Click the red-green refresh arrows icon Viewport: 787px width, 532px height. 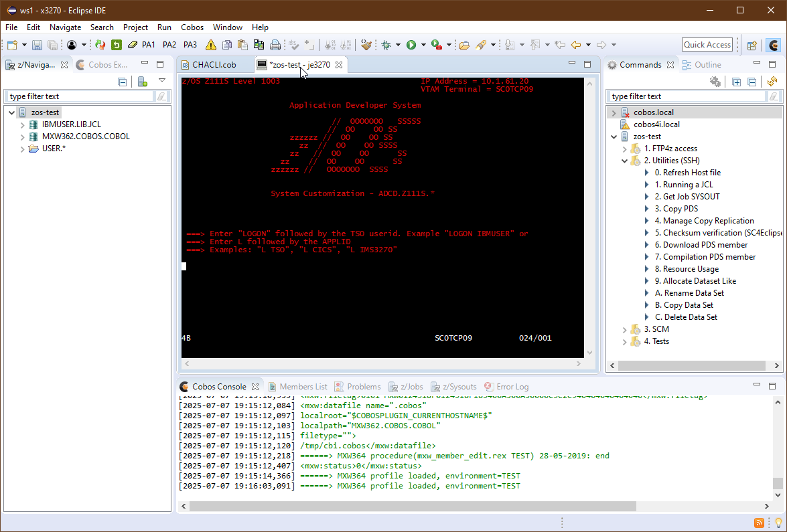coord(100,45)
